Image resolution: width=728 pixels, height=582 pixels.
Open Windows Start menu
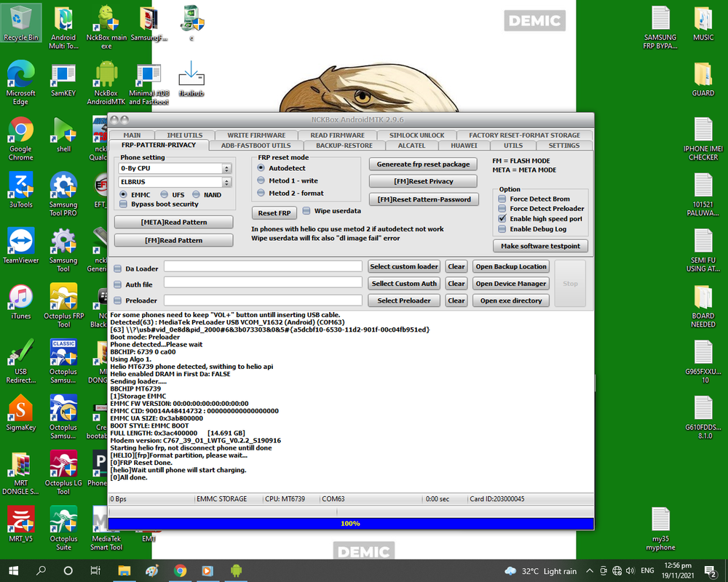pos(13,571)
